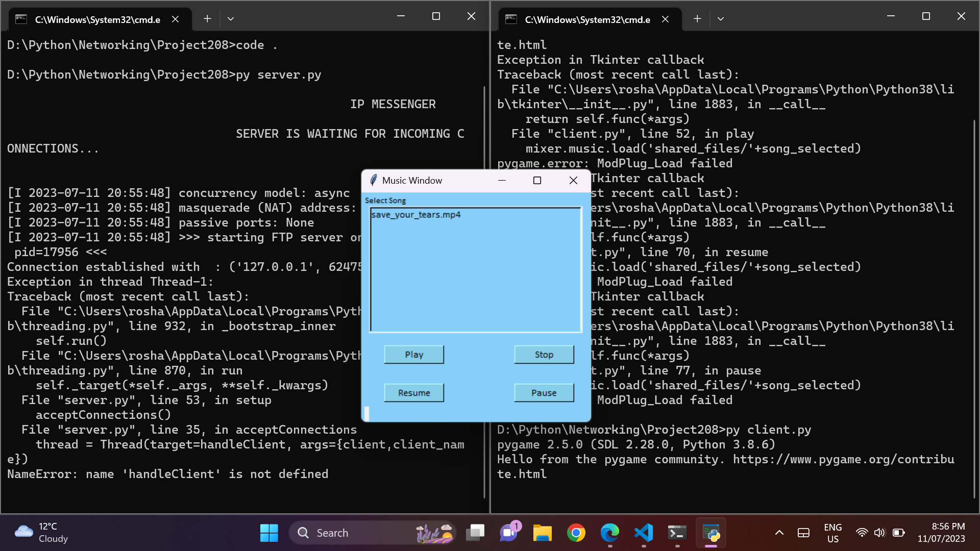Show hidden system tray icons

click(x=779, y=533)
